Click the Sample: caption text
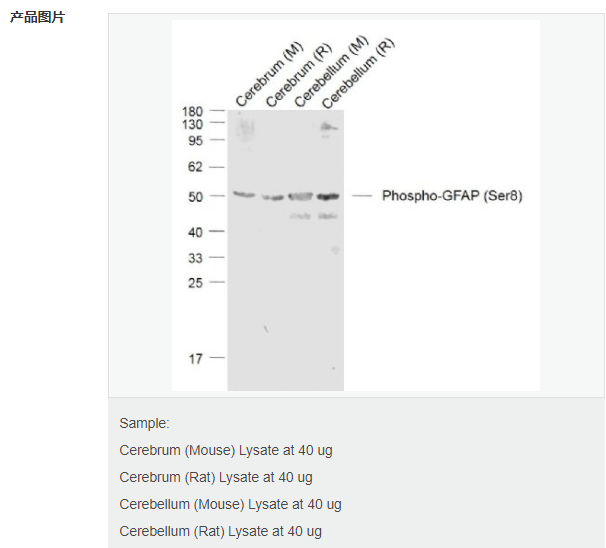Viewport: 606px width, 548px height. (144, 423)
